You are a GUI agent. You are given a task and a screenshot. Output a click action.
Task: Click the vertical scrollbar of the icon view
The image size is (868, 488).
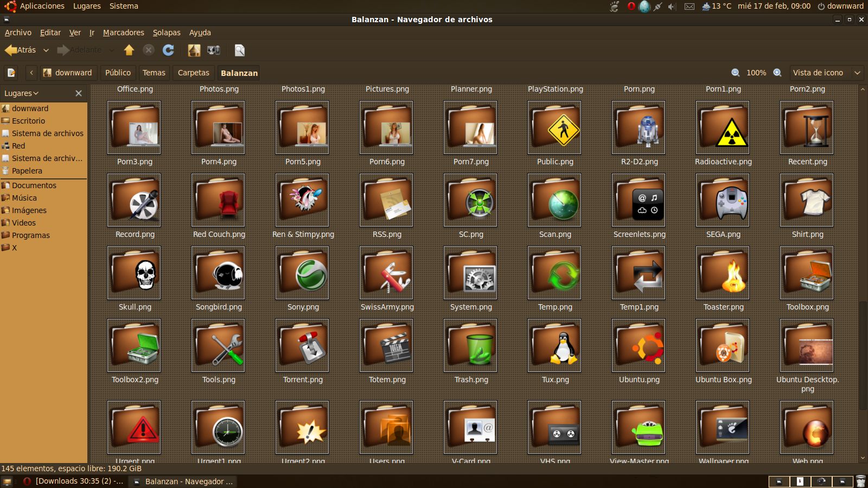[x=863, y=356]
